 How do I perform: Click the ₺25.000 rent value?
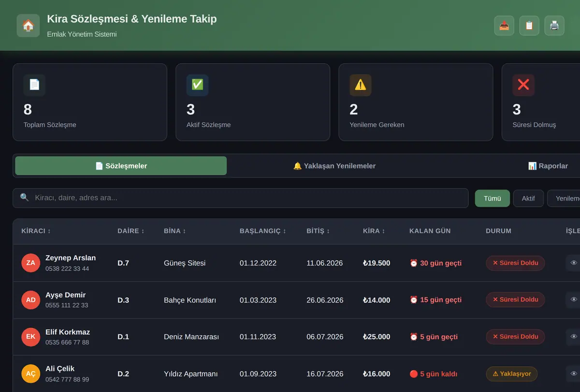click(377, 337)
